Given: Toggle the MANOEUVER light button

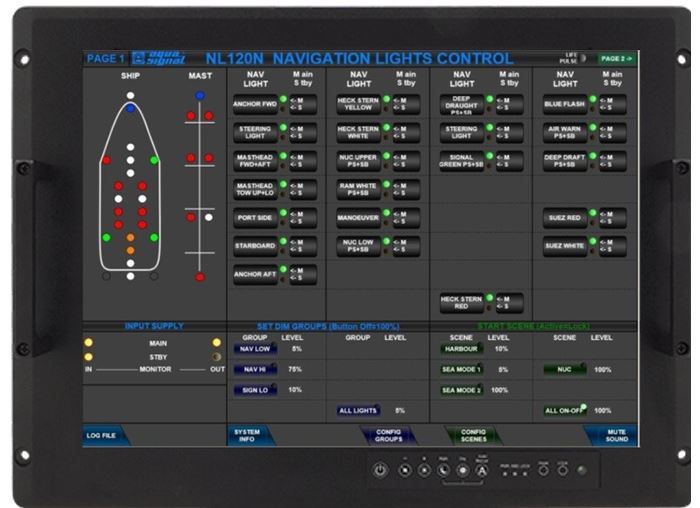Looking at the screenshot, I should coord(356,216).
